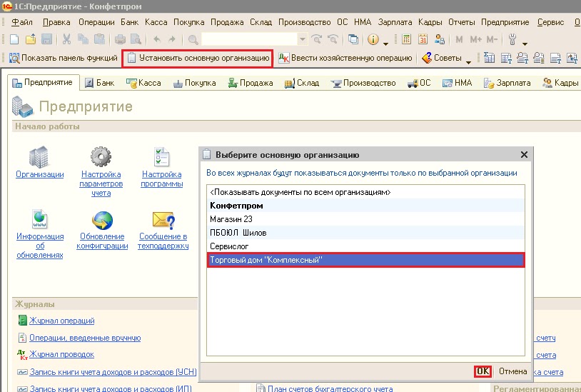Click the Windows list icon
The image size is (581, 392).
tap(353, 39)
